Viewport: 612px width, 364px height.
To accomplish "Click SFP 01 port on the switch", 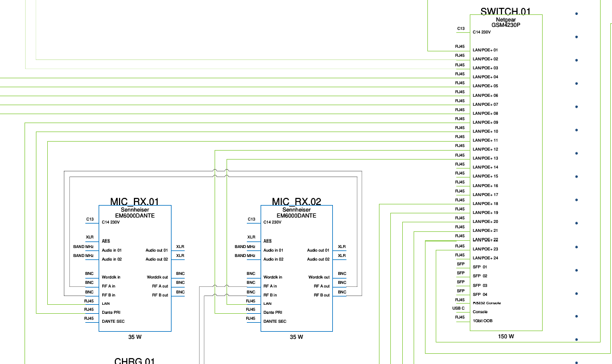I will click(x=480, y=267).
